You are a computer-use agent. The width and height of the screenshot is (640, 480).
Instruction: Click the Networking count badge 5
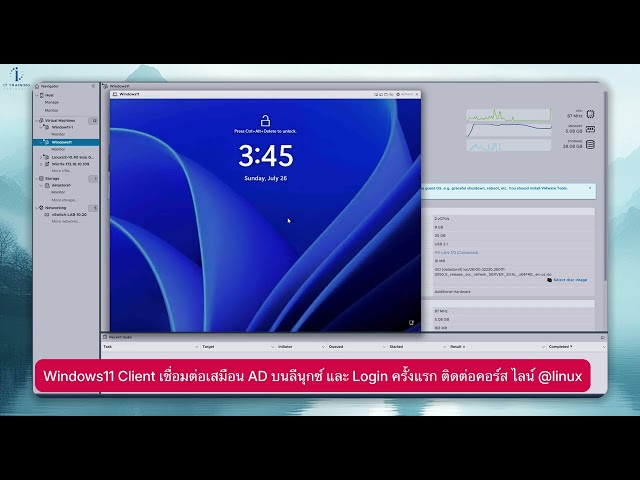click(93, 208)
